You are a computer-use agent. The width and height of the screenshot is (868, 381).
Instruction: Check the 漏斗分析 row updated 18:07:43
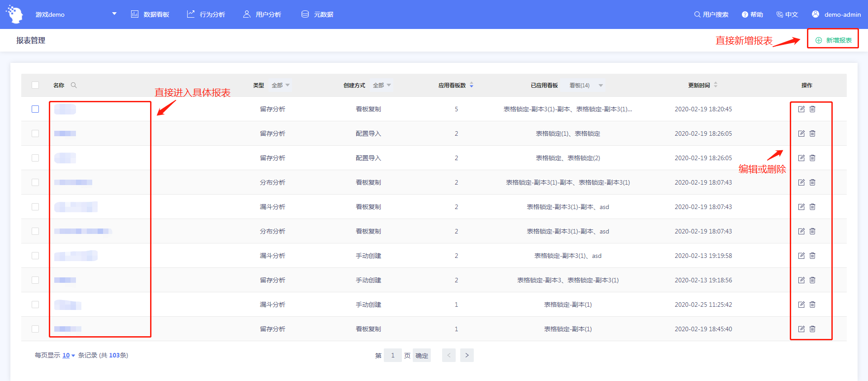35,207
